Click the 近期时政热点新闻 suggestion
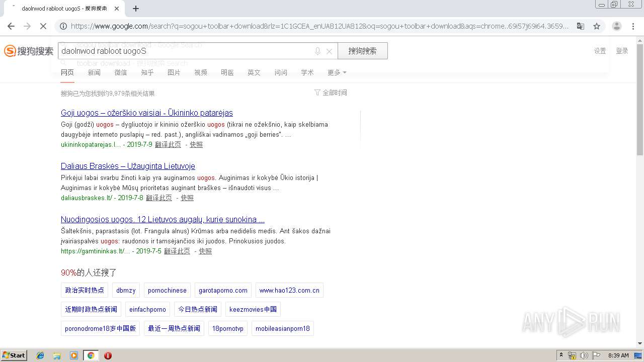The image size is (644, 362). tap(91, 309)
